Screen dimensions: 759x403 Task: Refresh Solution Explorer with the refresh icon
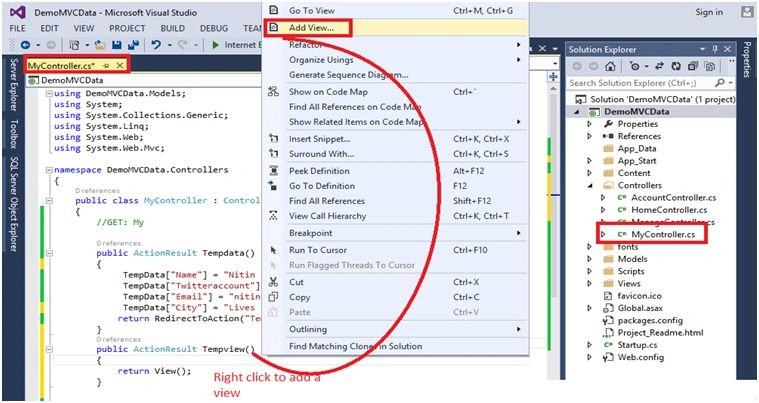[x=676, y=66]
